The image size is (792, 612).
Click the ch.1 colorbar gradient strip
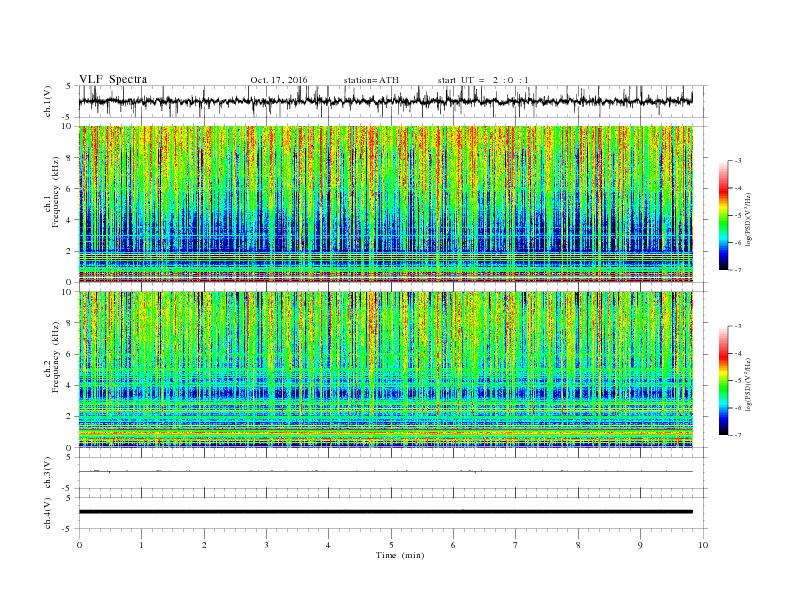[x=723, y=215]
